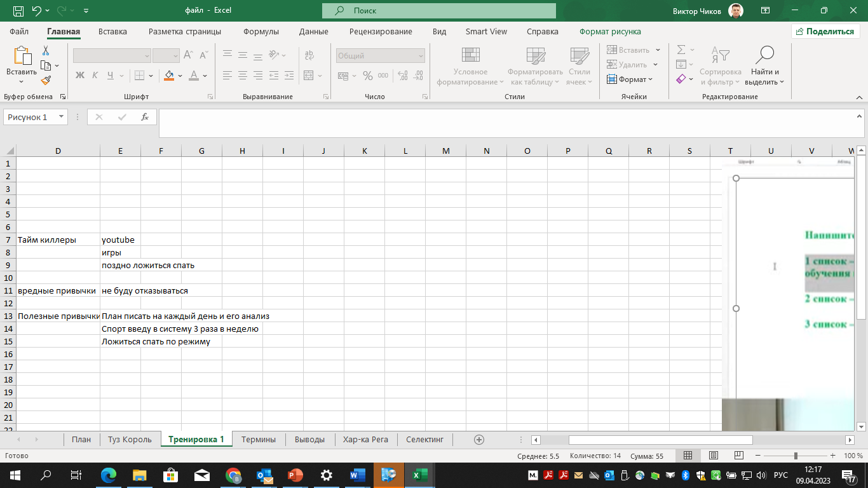
Task: Click the Cut scissors icon
Action: click(46, 51)
